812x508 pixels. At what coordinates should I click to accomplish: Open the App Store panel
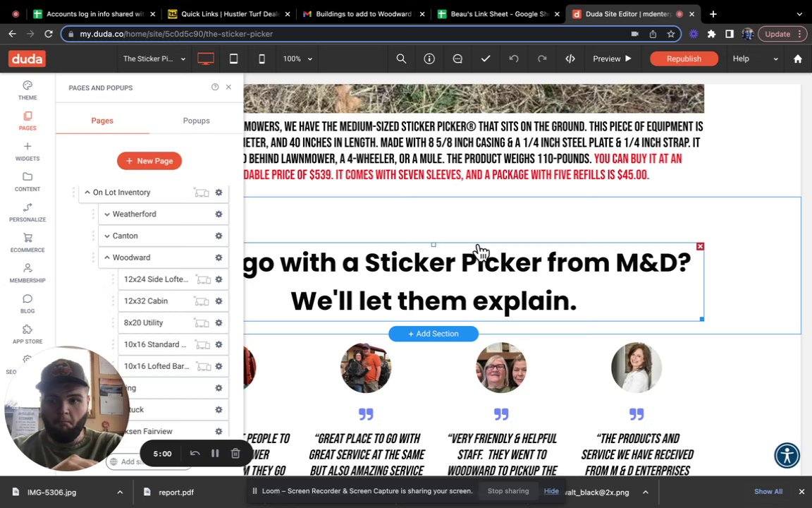(x=27, y=334)
